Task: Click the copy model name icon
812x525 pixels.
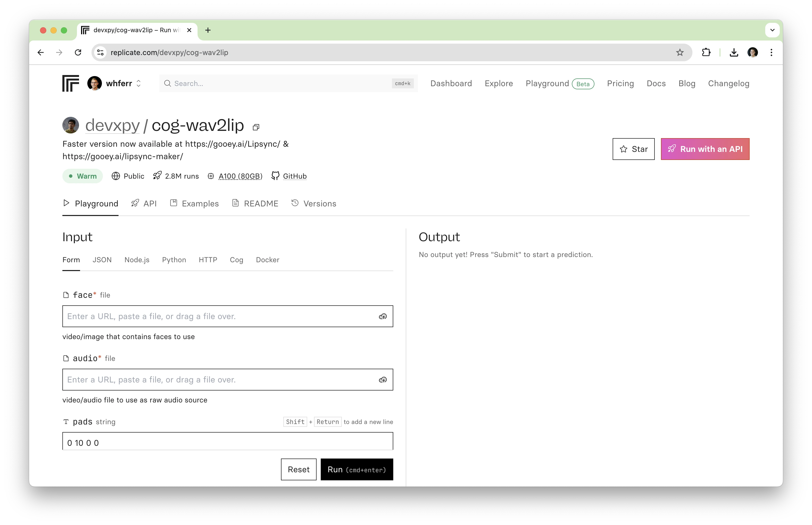Action: [256, 126]
